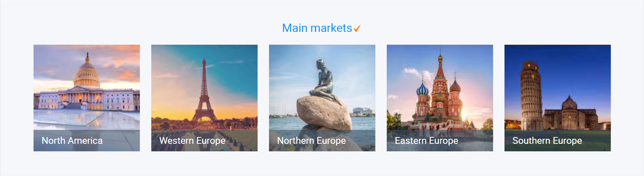
Task: Select the Western Europe caption label
Action: pyautogui.click(x=192, y=141)
